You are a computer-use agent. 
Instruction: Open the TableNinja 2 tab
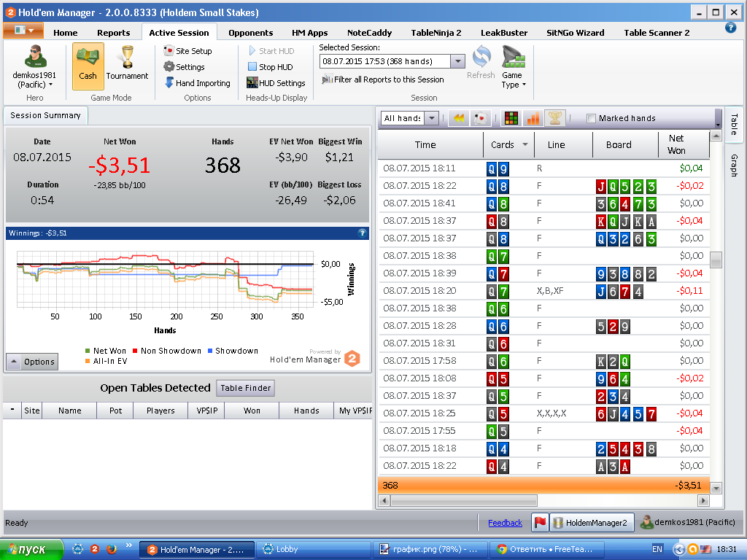436,32
